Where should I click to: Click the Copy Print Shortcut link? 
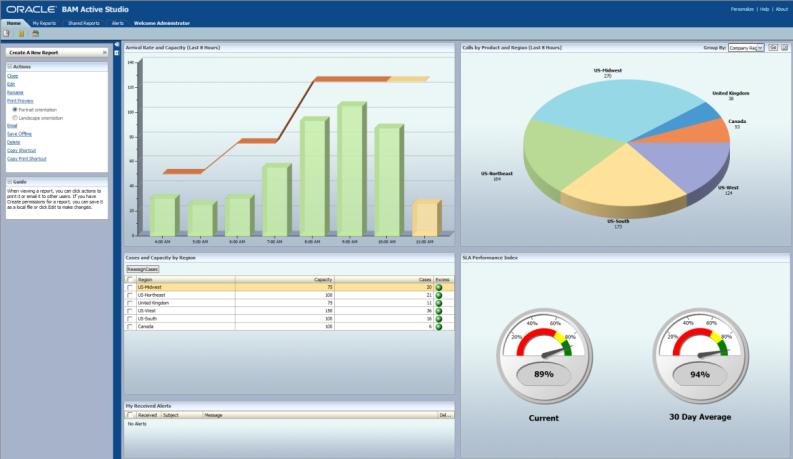point(26,158)
